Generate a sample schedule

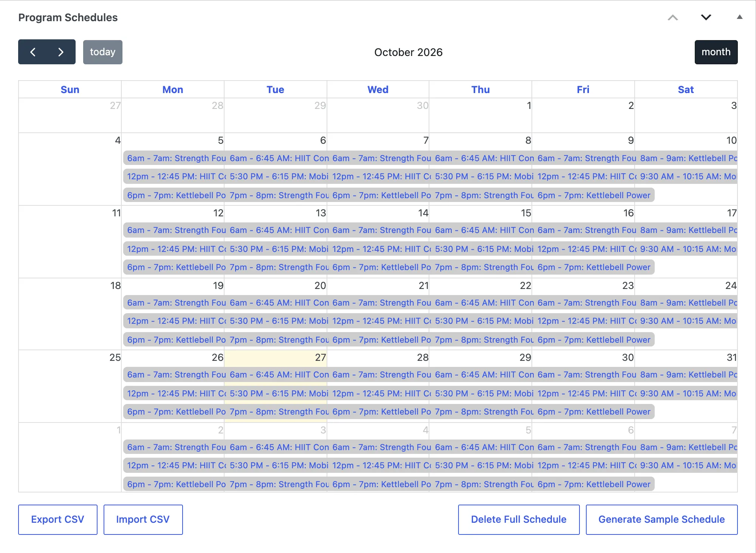pyautogui.click(x=661, y=519)
